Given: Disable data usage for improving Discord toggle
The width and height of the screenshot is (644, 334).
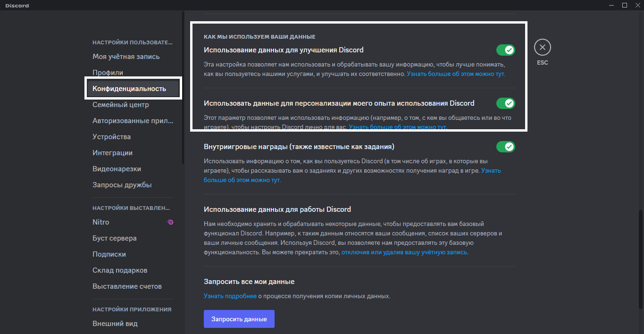Looking at the screenshot, I should coord(505,50).
